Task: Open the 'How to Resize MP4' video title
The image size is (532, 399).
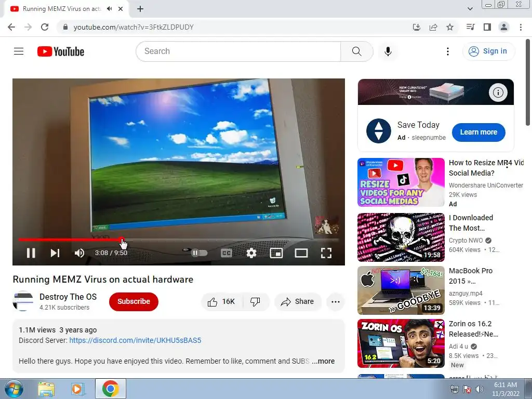Action: (x=486, y=168)
